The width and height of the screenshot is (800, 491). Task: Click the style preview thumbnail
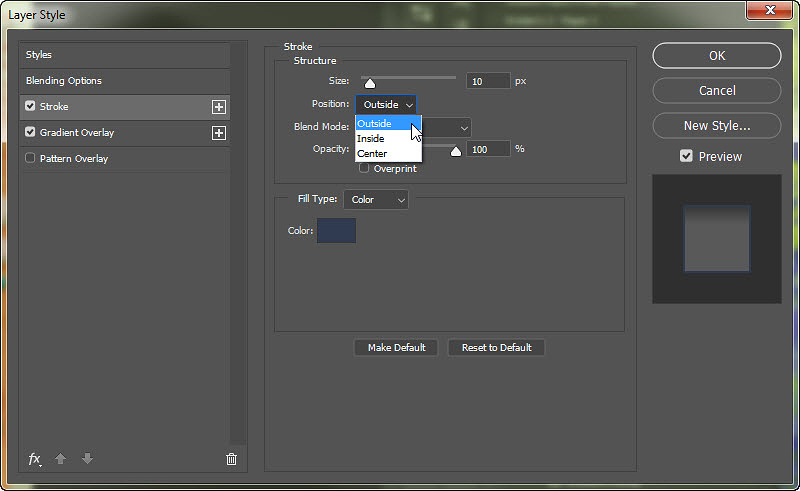tap(717, 239)
